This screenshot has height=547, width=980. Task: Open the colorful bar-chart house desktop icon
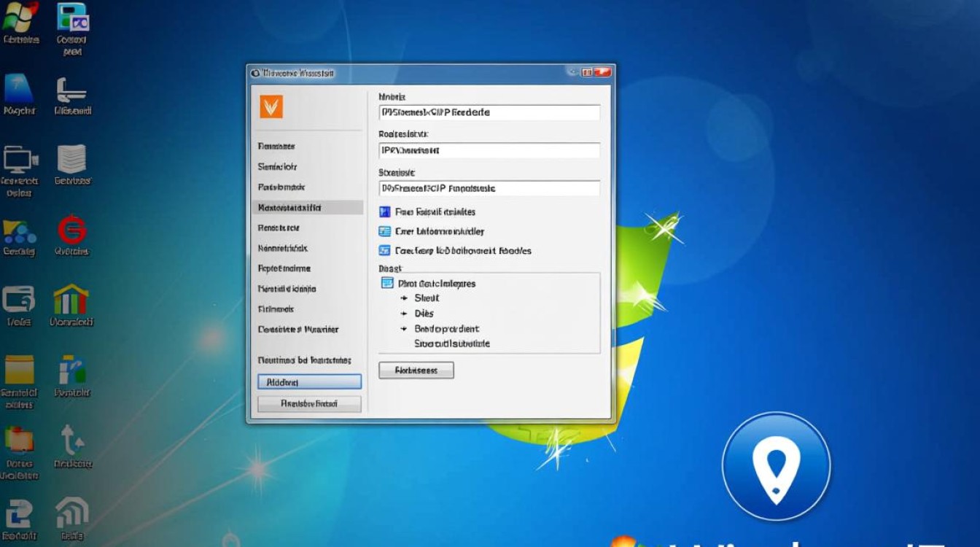[x=71, y=300]
